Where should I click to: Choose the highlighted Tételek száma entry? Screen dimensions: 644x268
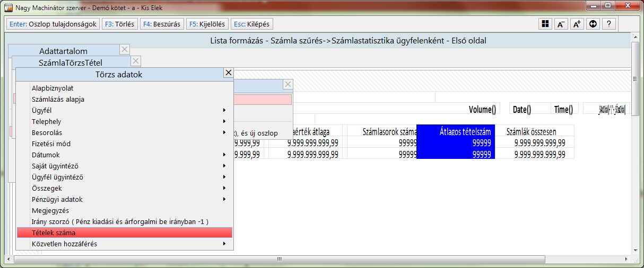click(124, 233)
